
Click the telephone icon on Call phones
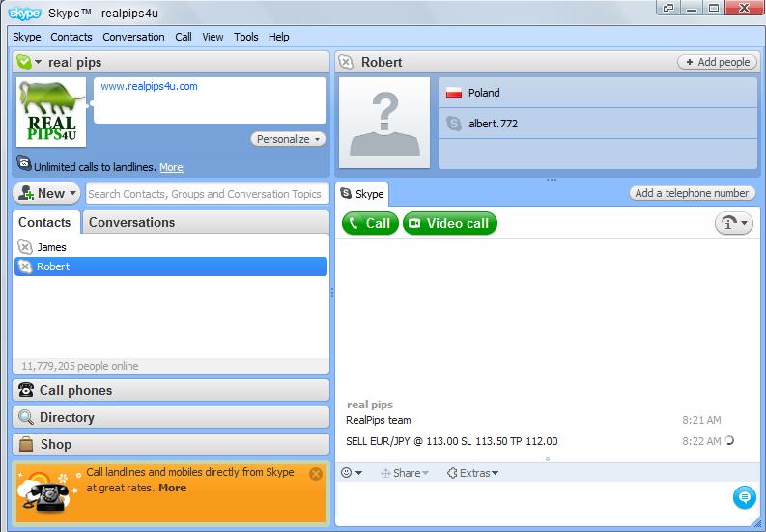coord(26,390)
